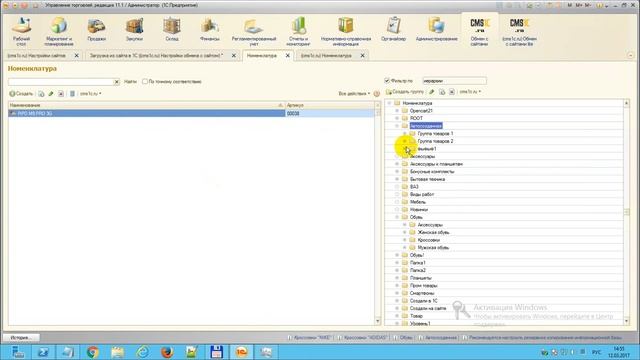Open the Администрирование section
This screenshot has height=360, width=640.
[436, 29]
